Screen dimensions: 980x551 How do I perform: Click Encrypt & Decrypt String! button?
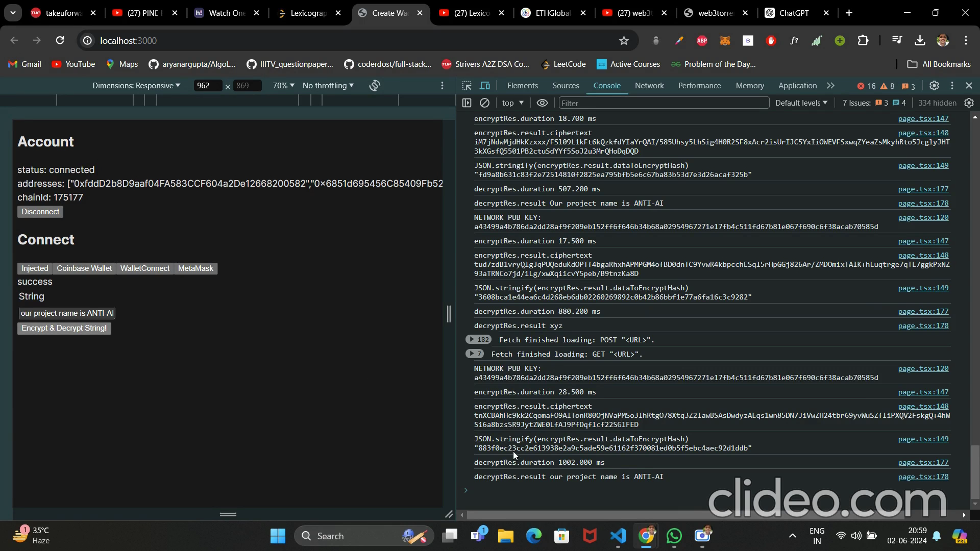point(64,328)
